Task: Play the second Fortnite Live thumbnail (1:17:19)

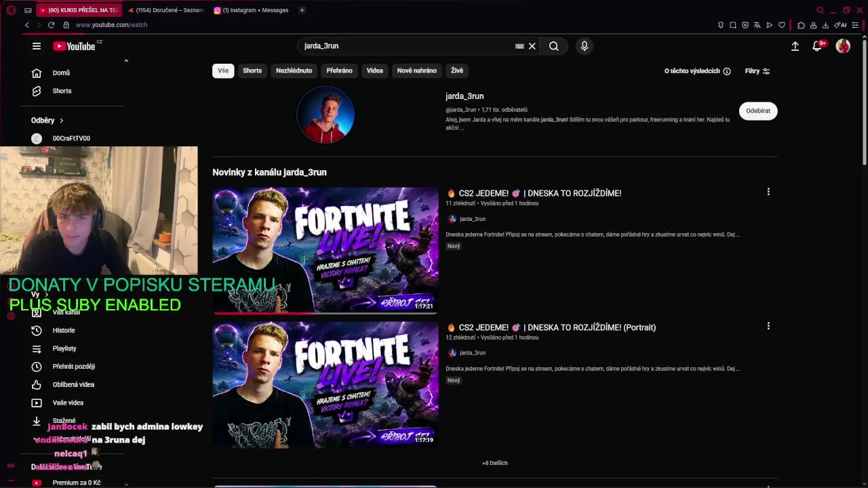Action: click(x=325, y=384)
